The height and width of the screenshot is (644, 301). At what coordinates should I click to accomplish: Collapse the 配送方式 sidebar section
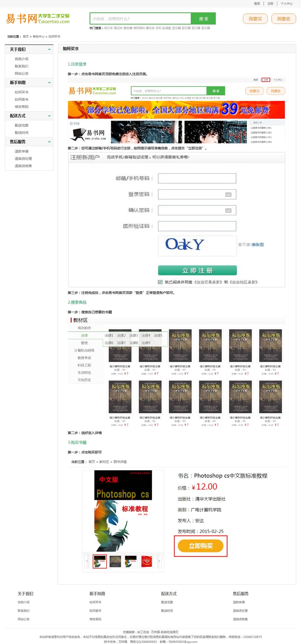[x=49, y=116]
